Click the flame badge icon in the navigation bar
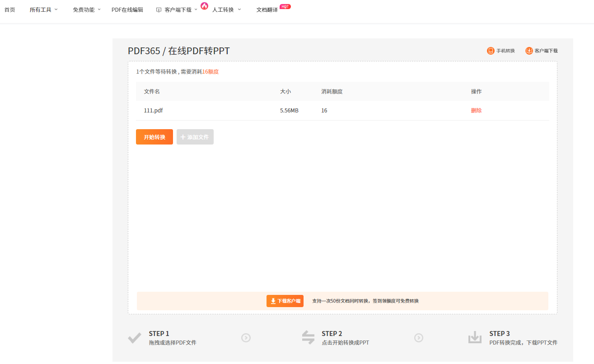Screen dimensions: 594x364 [204, 6]
